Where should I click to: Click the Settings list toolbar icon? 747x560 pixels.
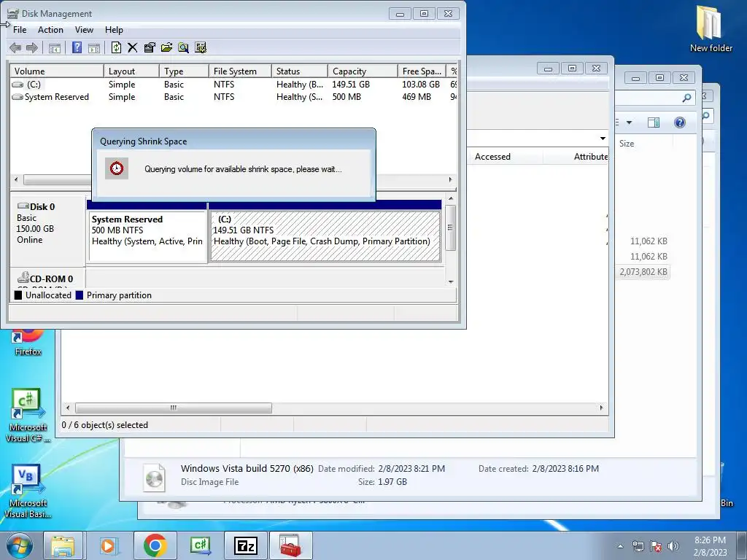201,47
